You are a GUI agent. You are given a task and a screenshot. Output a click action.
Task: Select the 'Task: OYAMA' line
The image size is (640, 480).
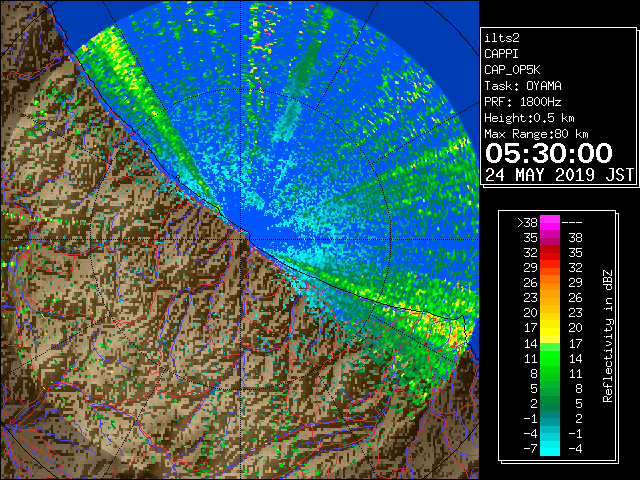523,86
